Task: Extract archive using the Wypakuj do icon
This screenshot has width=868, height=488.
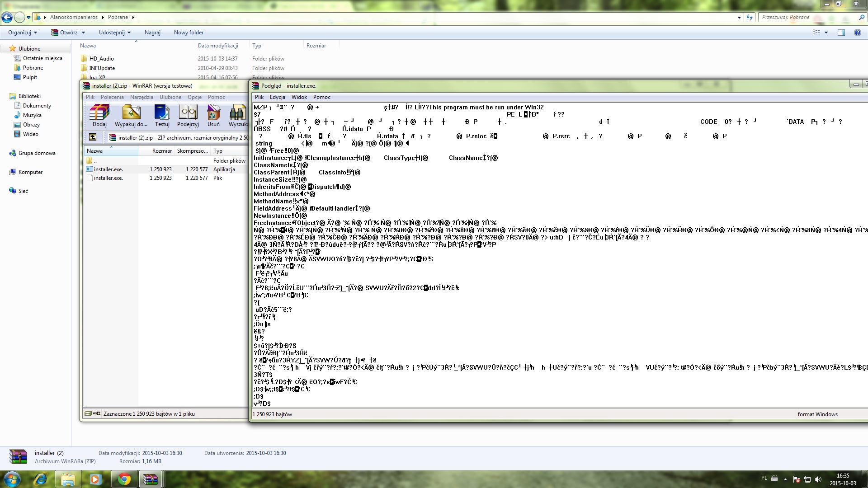Action: click(x=131, y=116)
